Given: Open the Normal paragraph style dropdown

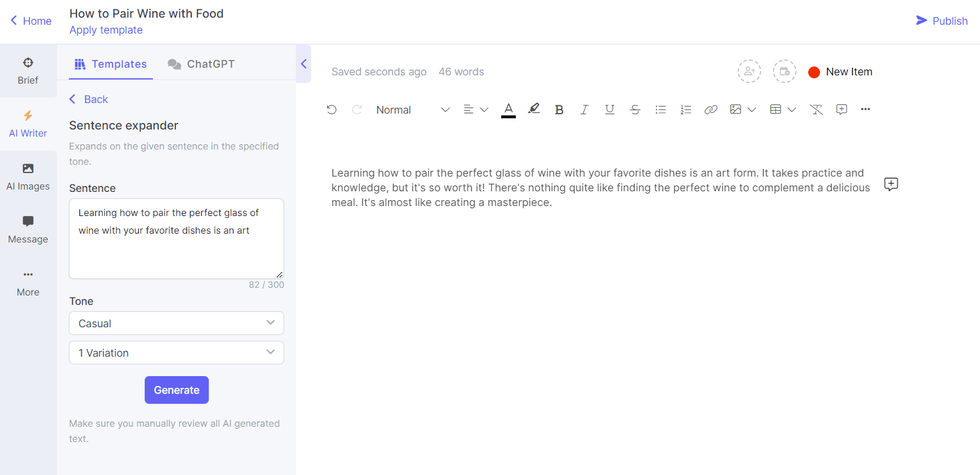Looking at the screenshot, I should (412, 110).
